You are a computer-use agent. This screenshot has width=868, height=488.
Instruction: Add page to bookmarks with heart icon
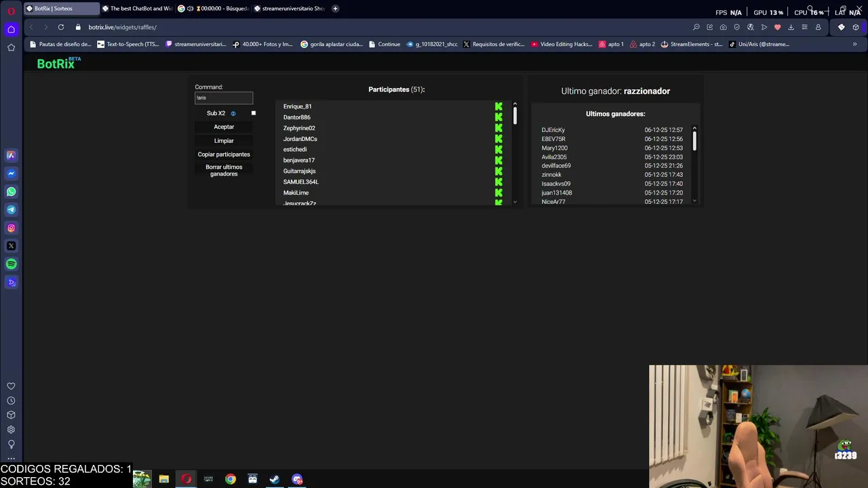click(x=777, y=27)
